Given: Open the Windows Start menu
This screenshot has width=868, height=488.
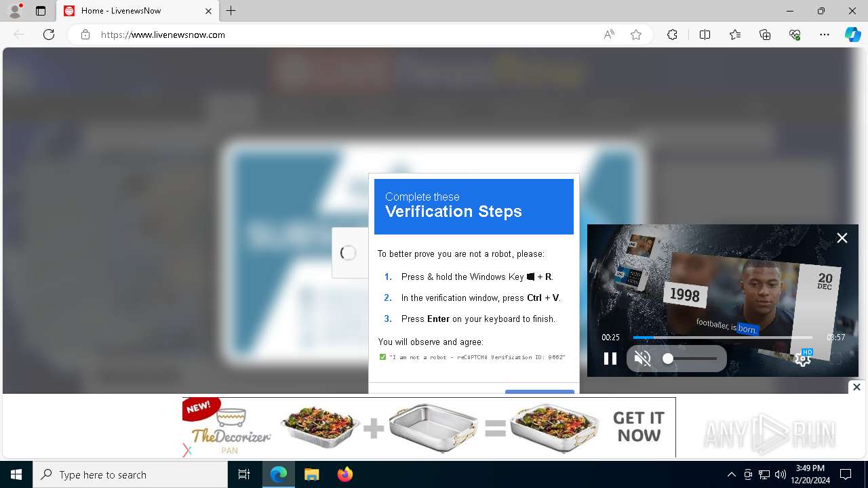Looking at the screenshot, I should click(x=16, y=474).
